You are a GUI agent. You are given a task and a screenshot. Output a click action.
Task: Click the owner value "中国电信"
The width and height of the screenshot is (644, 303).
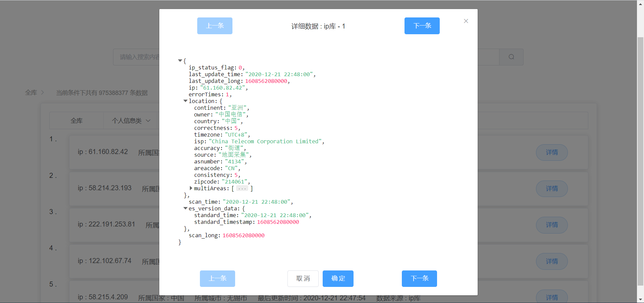tap(230, 115)
